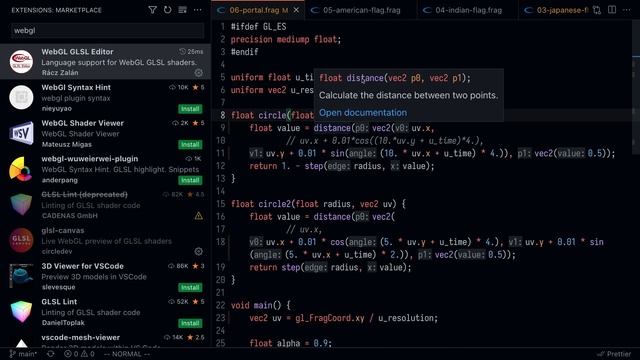Click the editor minimap scrollbar
640x360 pixels.
pyautogui.click(x=636, y=88)
